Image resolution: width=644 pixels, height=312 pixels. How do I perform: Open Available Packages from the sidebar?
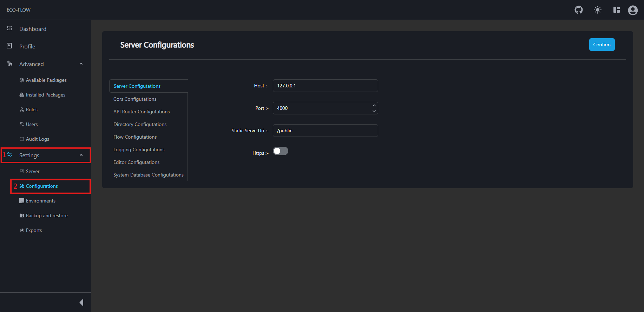[x=46, y=80]
